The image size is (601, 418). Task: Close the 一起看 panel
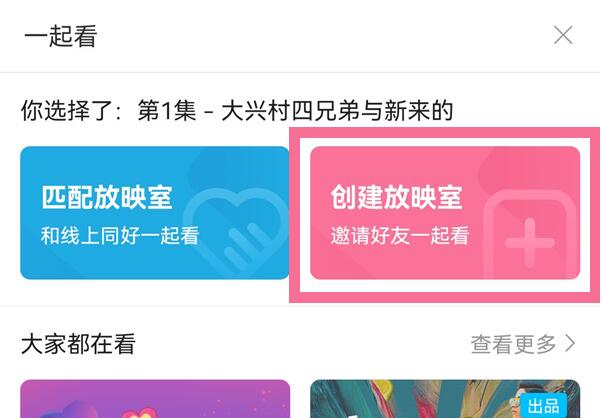(563, 35)
